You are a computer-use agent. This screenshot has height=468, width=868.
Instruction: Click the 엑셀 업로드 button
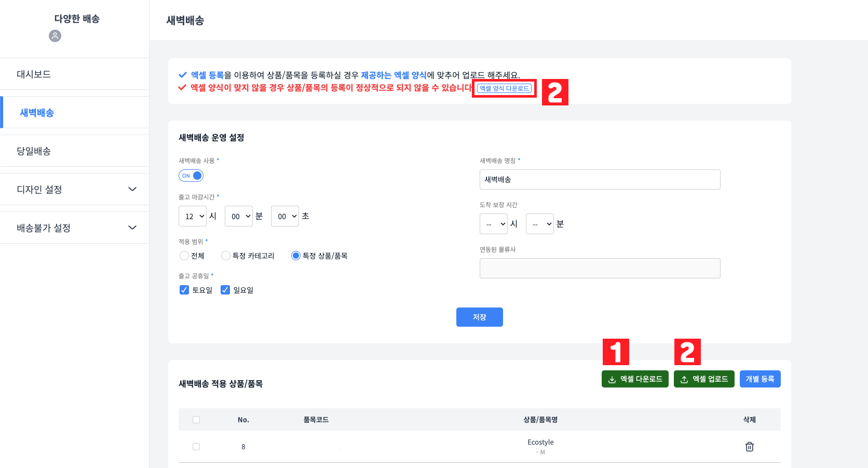click(x=704, y=379)
